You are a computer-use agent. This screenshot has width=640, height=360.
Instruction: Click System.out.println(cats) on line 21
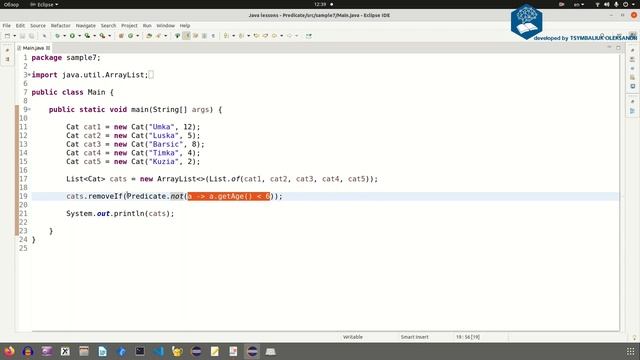pos(120,213)
